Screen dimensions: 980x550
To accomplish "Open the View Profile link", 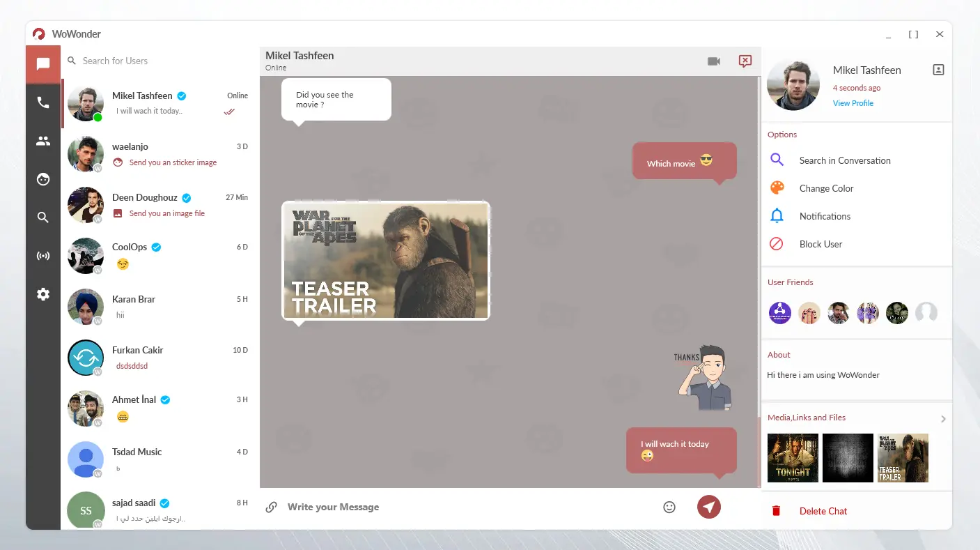I will (853, 103).
